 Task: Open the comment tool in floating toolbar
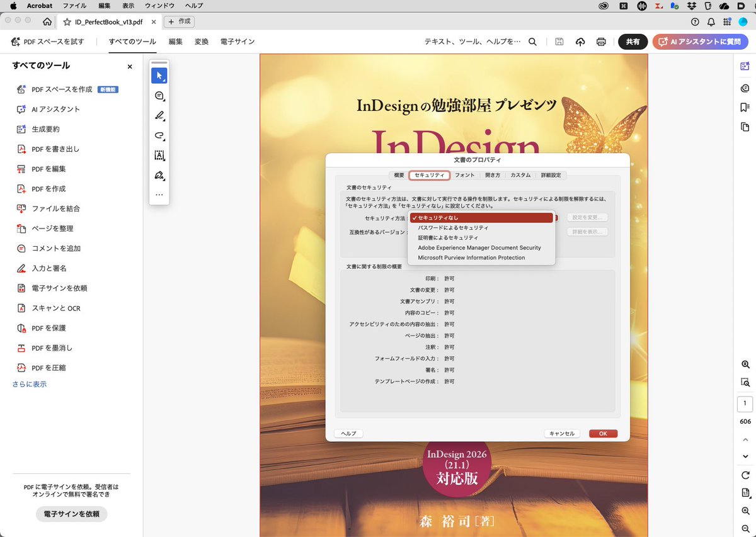coord(159,96)
